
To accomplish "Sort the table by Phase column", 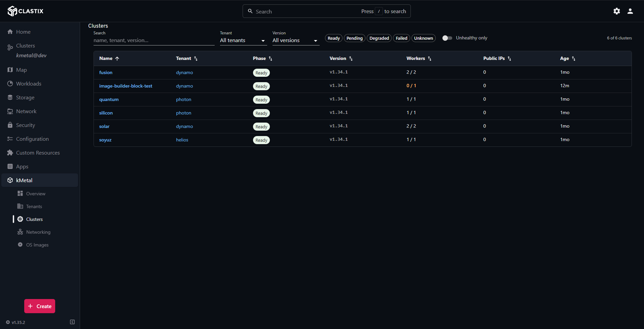I will [x=262, y=58].
